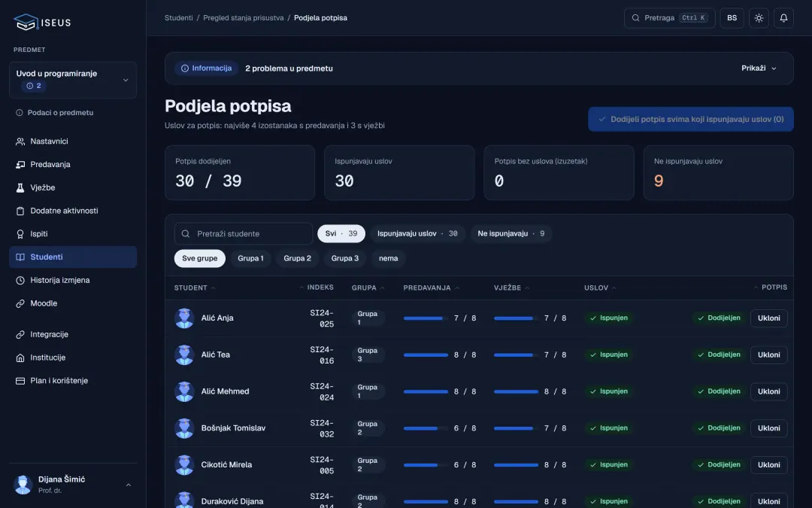
Task: Click the Predavanja presentation icon
Action: tap(20, 164)
